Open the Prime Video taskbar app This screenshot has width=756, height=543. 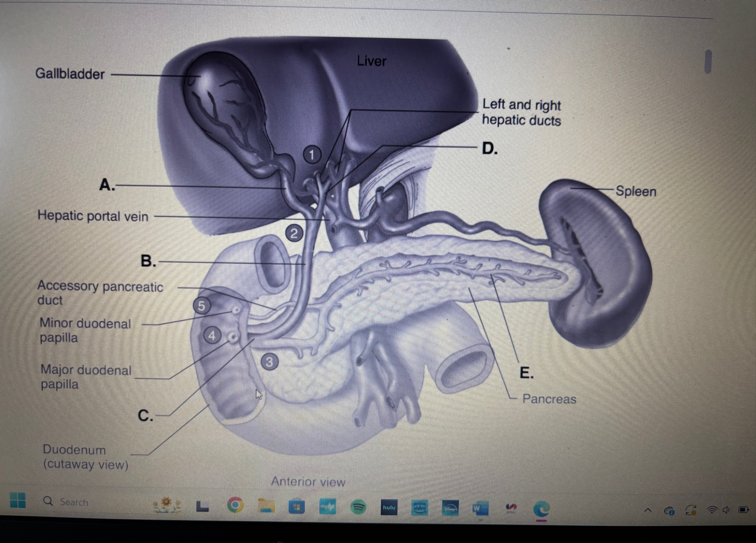tap(419, 508)
